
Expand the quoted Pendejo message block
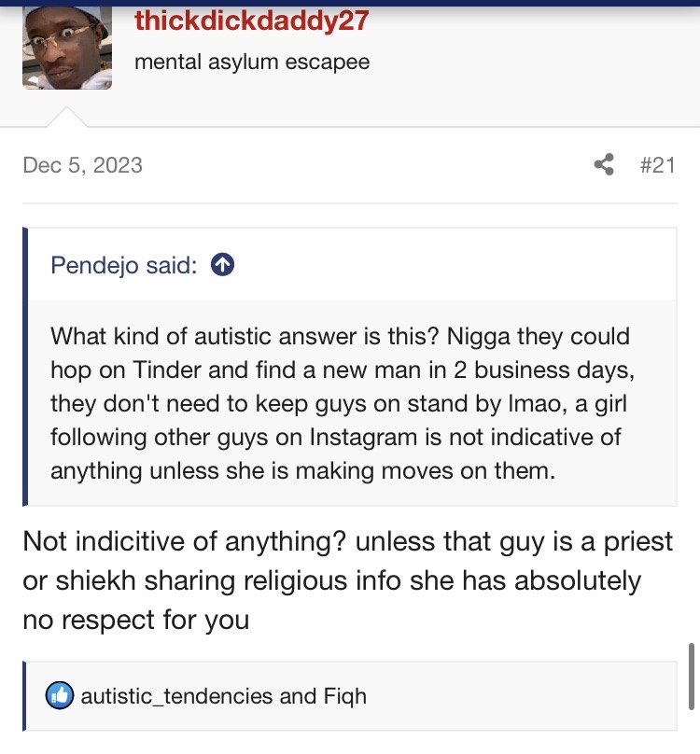point(350,403)
